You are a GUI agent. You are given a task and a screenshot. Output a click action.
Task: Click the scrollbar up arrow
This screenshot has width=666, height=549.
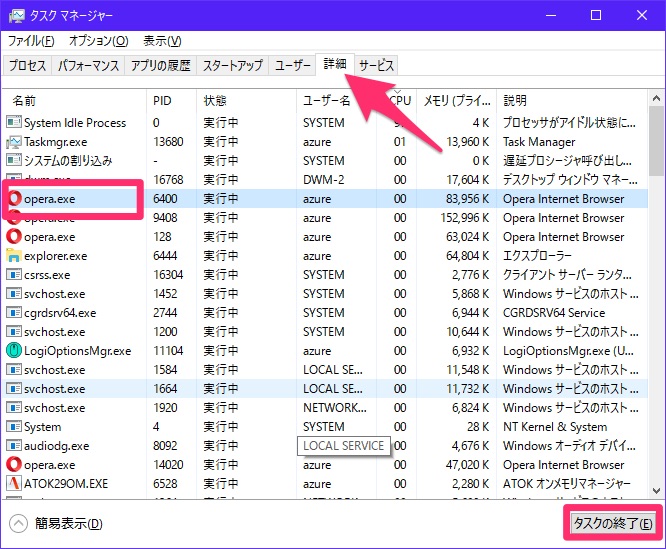[x=656, y=99]
